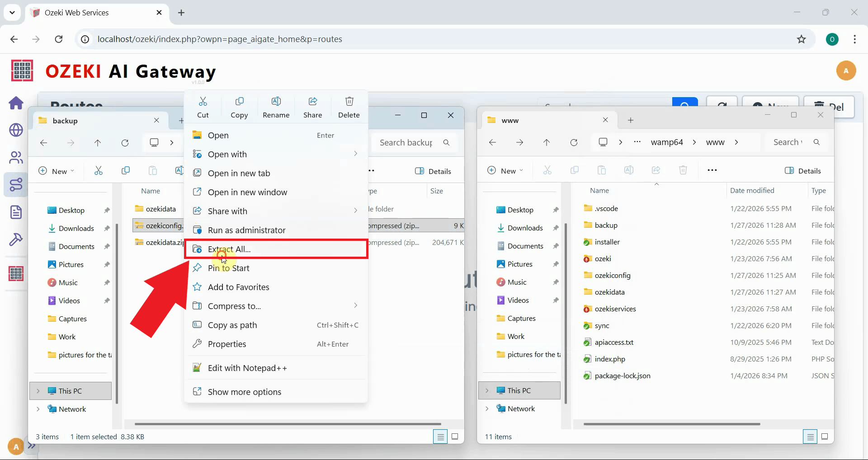The width and height of the screenshot is (868, 460).
Task: Click wamp64 in the address breadcrumb
Action: 666,142
